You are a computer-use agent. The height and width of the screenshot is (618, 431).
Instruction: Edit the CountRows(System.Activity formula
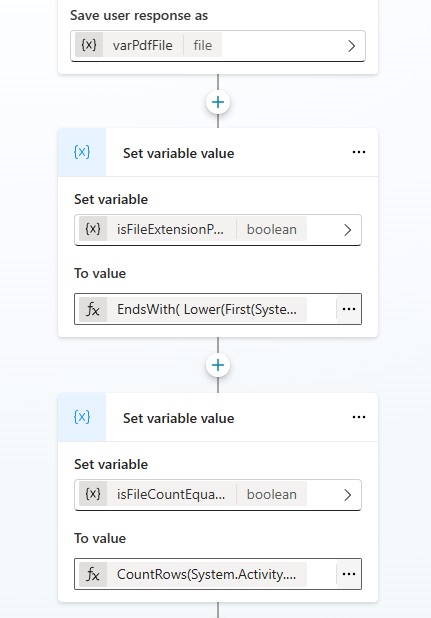click(206, 574)
